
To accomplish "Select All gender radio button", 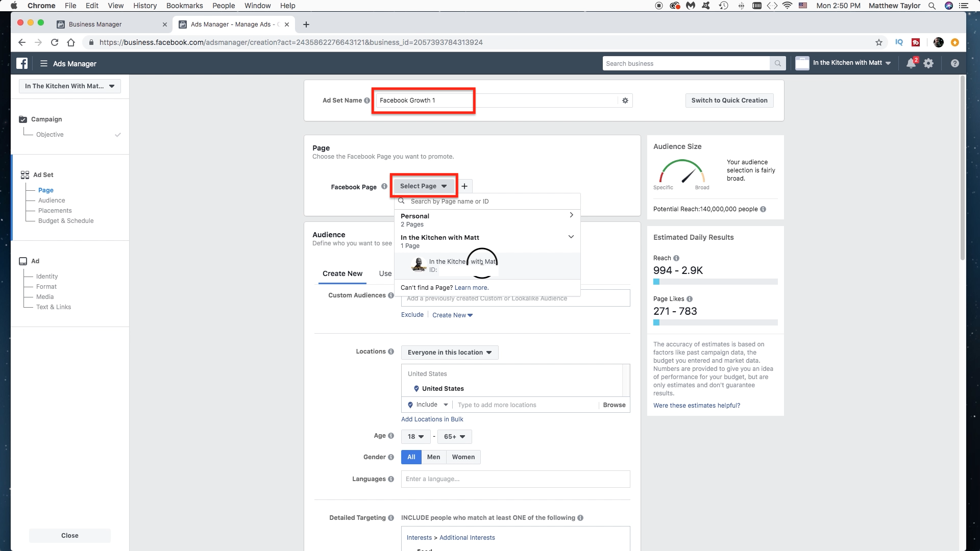I will coord(411,457).
